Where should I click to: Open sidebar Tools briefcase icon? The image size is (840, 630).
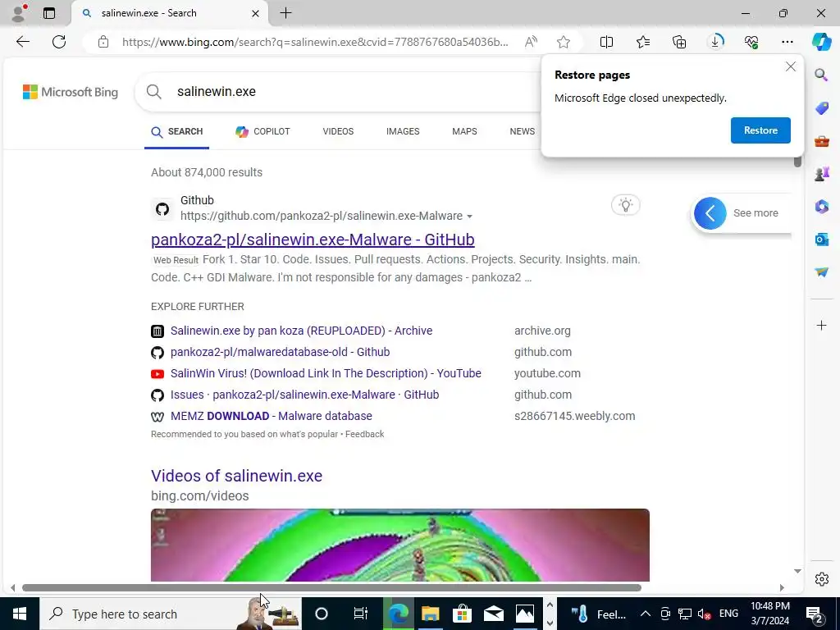tap(821, 141)
